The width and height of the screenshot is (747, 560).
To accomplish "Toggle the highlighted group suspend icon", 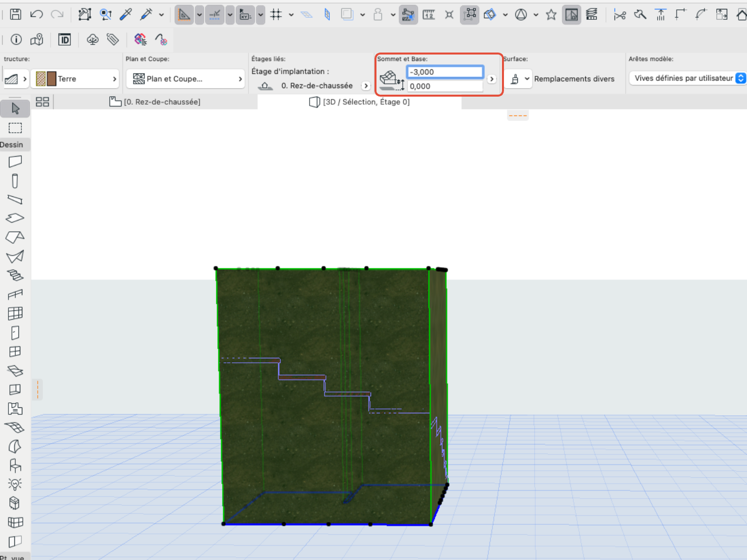I will 469,15.
